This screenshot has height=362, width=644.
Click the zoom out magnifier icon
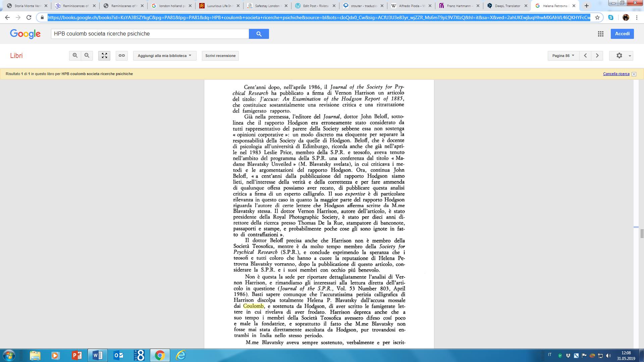[87, 56]
